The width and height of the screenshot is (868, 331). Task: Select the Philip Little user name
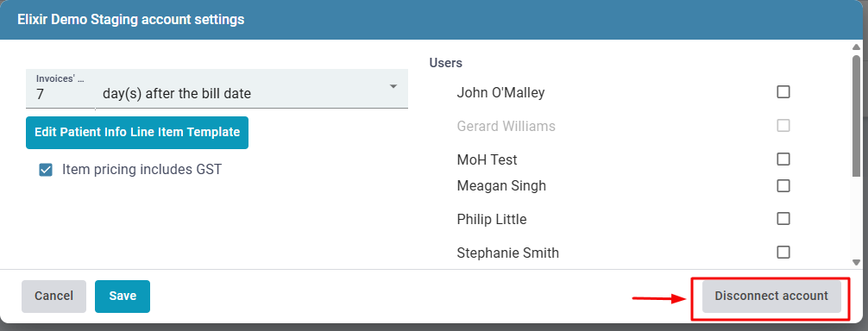(492, 220)
